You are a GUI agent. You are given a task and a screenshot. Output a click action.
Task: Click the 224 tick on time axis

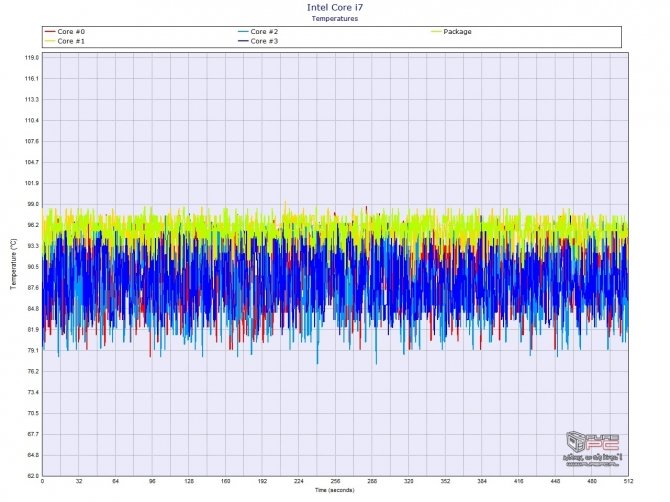tap(299, 481)
